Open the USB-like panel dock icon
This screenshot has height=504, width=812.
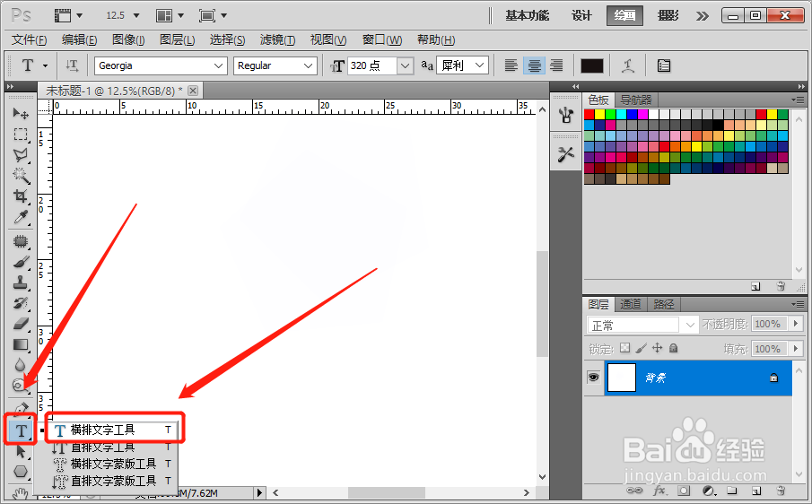(x=565, y=115)
